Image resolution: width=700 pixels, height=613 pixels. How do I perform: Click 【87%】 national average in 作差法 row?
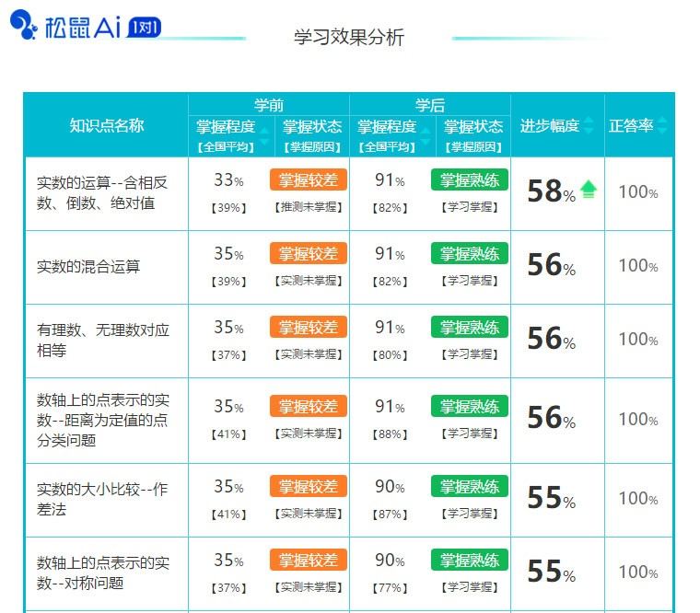click(390, 514)
